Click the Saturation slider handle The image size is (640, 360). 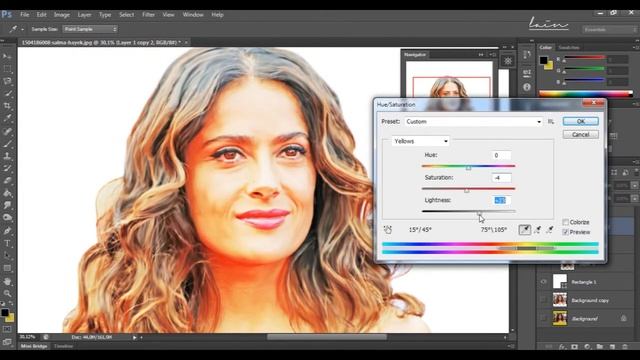click(467, 190)
